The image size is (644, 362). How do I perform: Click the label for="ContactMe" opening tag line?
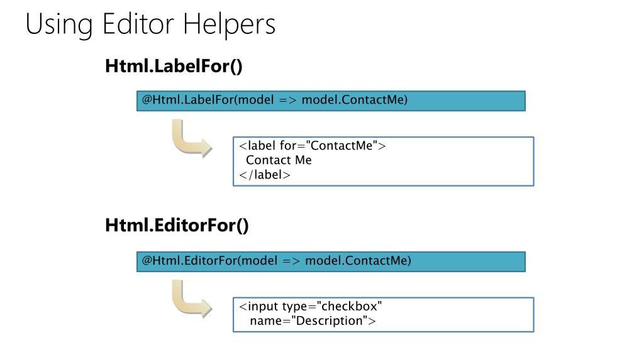313,146
